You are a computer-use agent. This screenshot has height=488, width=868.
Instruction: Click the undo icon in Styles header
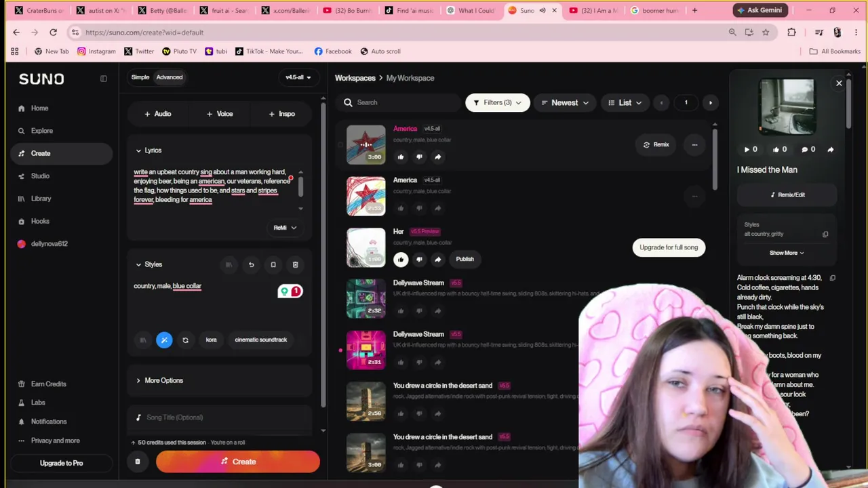pyautogui.click(x=251, y=264)
